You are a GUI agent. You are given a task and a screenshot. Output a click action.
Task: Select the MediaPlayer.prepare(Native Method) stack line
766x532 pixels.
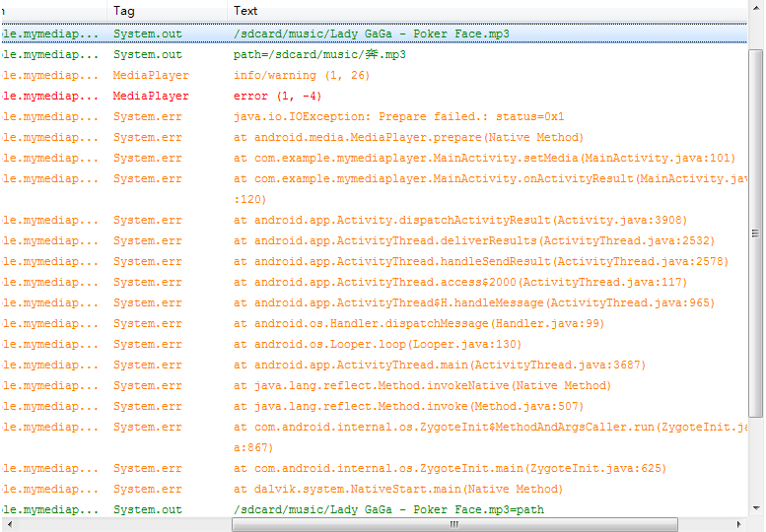click(375, 137)
